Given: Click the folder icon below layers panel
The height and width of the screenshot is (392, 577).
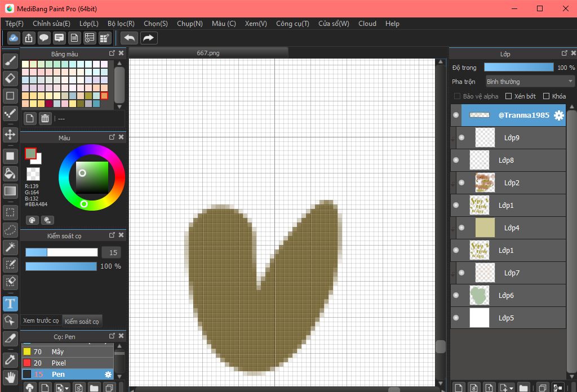Looking at the screenshot, I should 523,387.
